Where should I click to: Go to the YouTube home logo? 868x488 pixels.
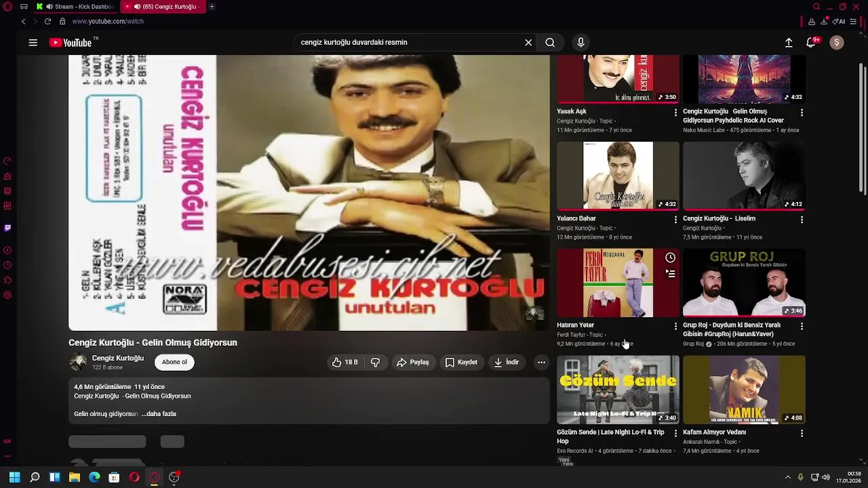click(71, 43)
